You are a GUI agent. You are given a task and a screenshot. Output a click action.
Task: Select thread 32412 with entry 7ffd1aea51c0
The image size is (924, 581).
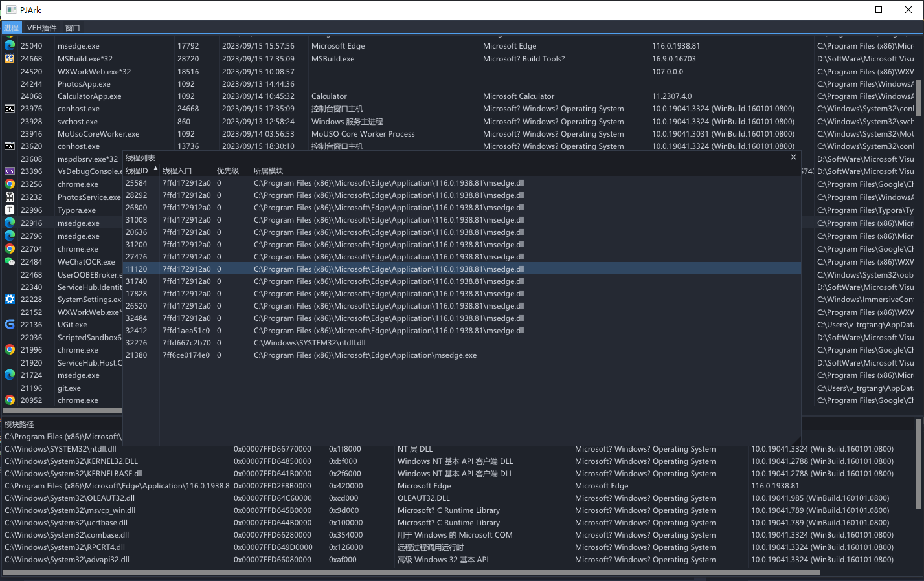[x=462, y=331]
